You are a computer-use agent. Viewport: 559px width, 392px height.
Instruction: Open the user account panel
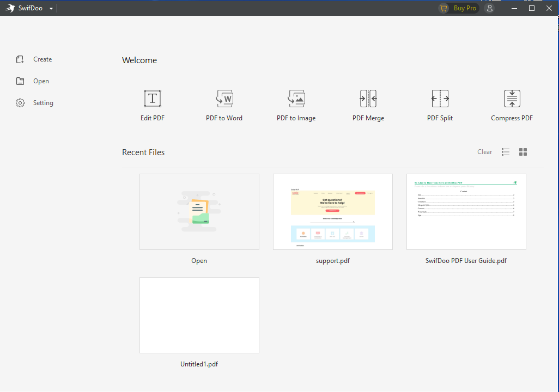[x=489, y=8]
